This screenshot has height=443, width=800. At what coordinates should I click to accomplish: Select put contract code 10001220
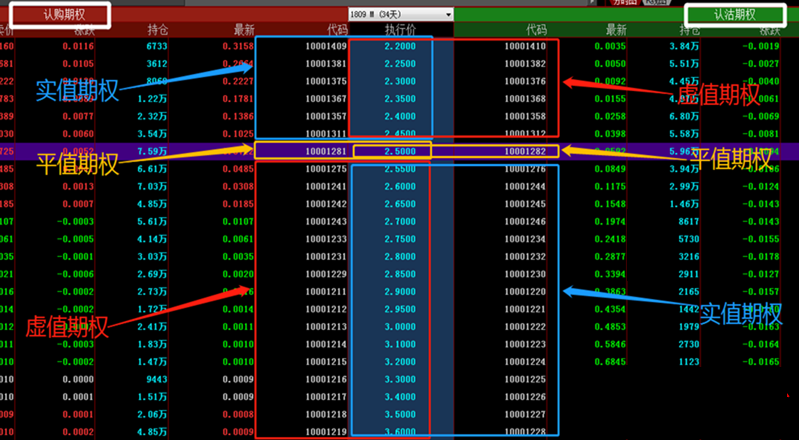click(x=525, y=291)
